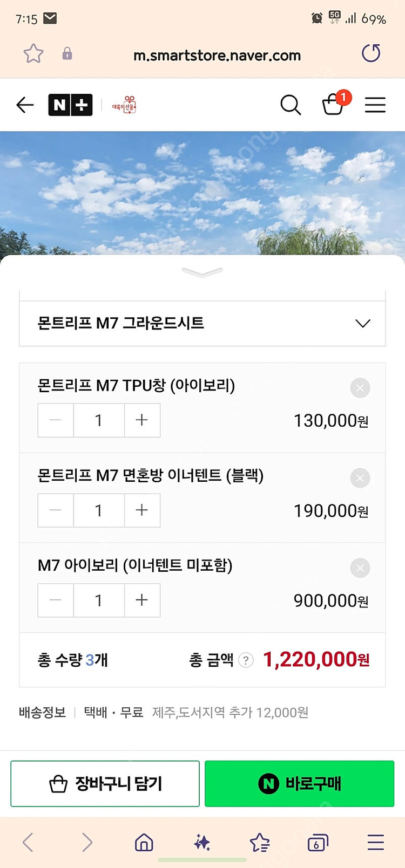
Task: Increase 면혼방 이너텐트 (블랙) quantity
Action: tap(142, 510)
